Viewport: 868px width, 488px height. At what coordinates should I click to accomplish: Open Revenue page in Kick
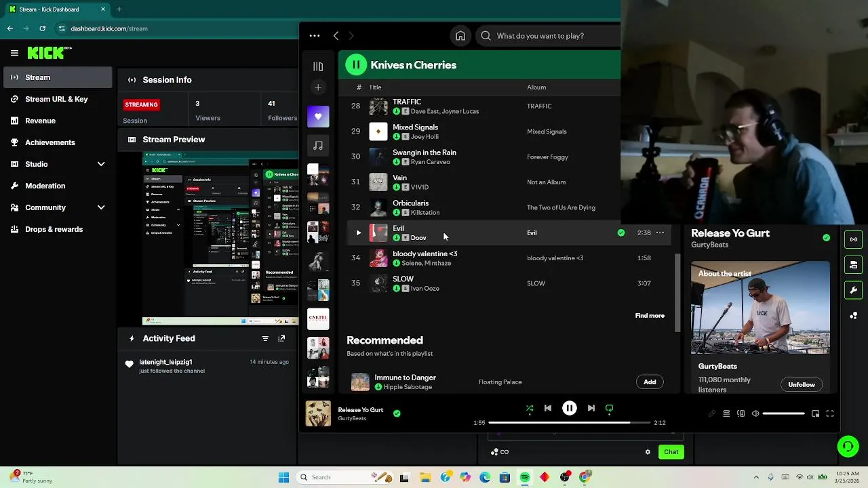tap(58, 121)
